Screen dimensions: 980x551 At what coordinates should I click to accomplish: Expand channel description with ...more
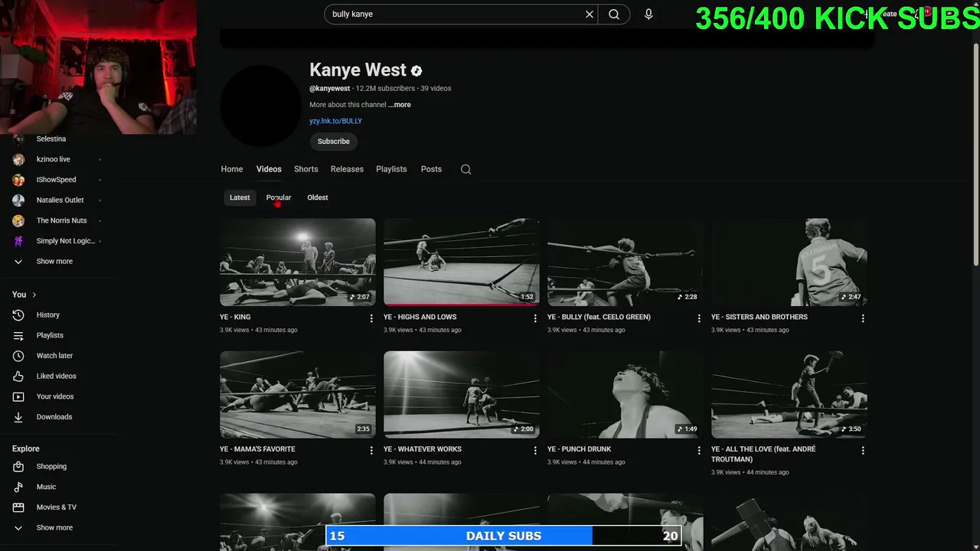coord(400,105)
